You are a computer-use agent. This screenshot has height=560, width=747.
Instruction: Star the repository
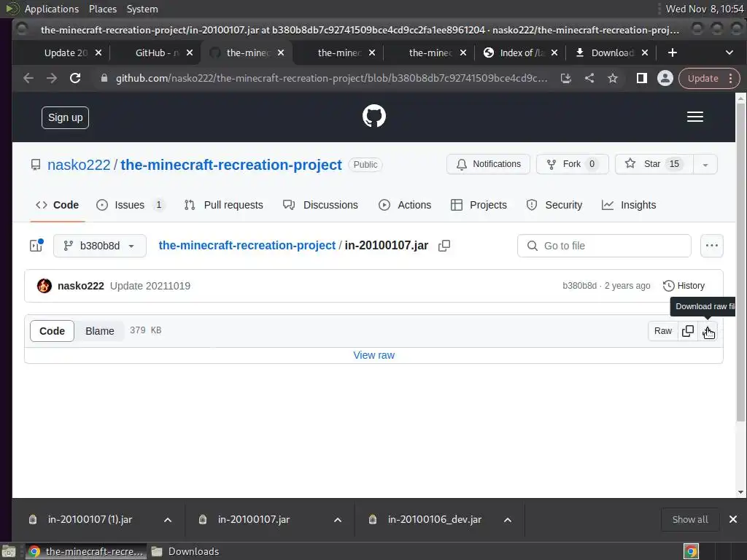654,164
